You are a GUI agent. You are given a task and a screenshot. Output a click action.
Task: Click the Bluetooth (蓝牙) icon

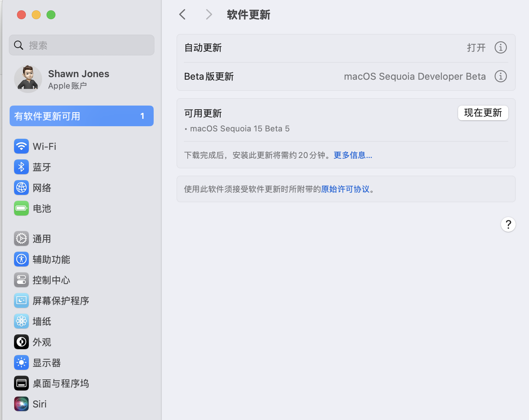click(x=21, y=167)
